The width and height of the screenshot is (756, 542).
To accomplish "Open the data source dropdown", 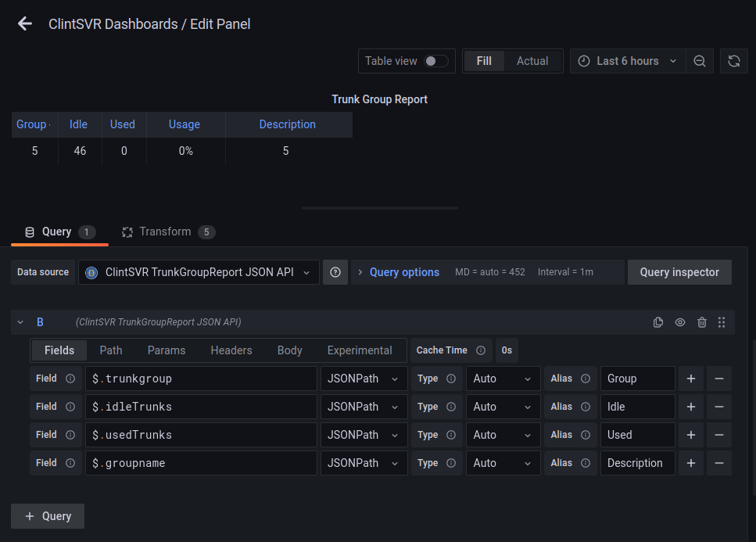I will [199, 272].
